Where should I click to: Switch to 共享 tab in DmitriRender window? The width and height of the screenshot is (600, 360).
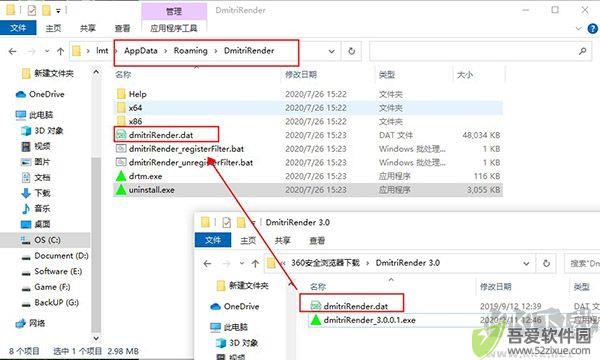point(88,28)
